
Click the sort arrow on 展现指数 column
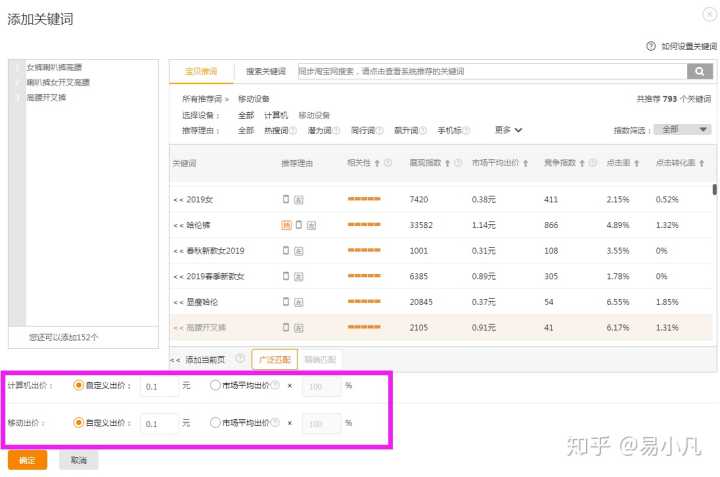pos(445,163)
